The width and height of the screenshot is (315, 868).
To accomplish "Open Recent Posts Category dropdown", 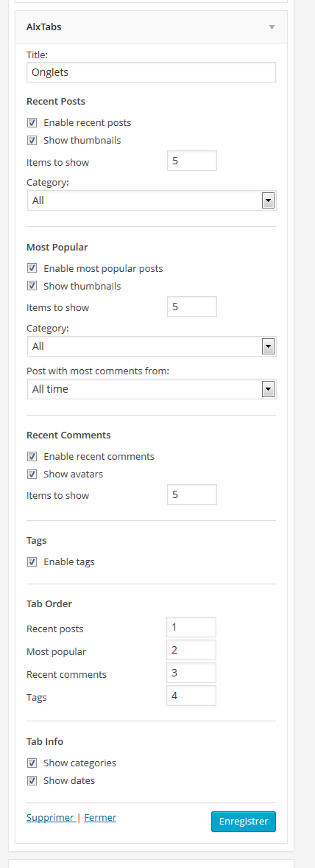I will coord(152,200).
